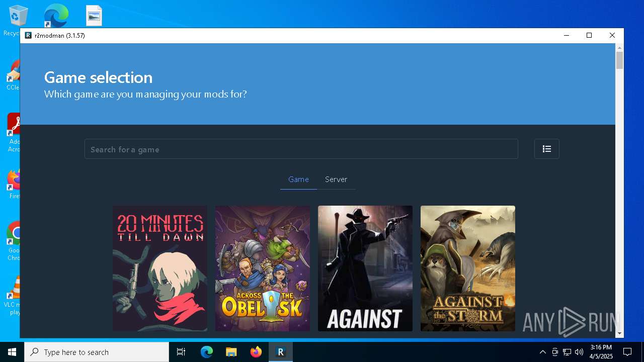The width and height of the screenshot is (644, 362).
Task: Select the Microsoft Edge desktop shortcut
Action: (55, 16)
